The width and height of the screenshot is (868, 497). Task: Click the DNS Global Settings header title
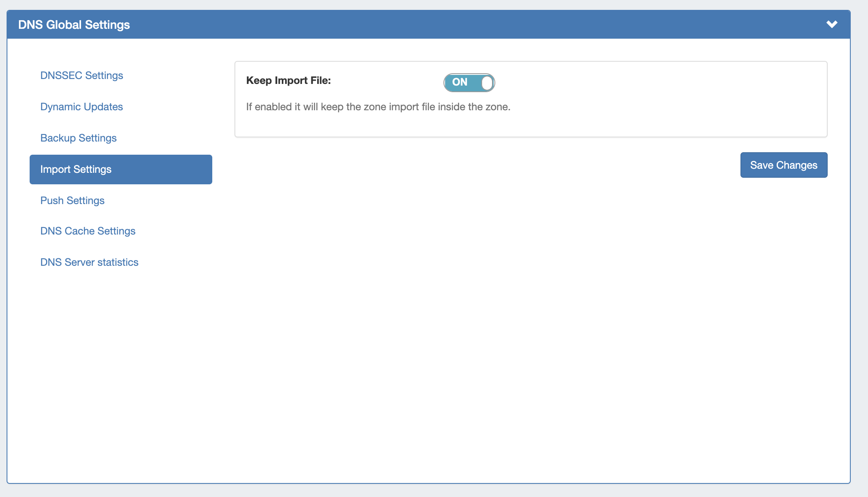74,25
